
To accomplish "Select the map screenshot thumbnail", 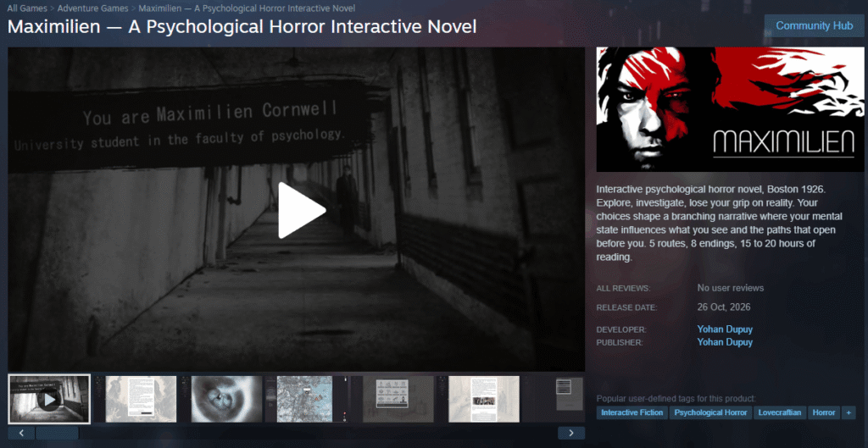I will (307, 399).
